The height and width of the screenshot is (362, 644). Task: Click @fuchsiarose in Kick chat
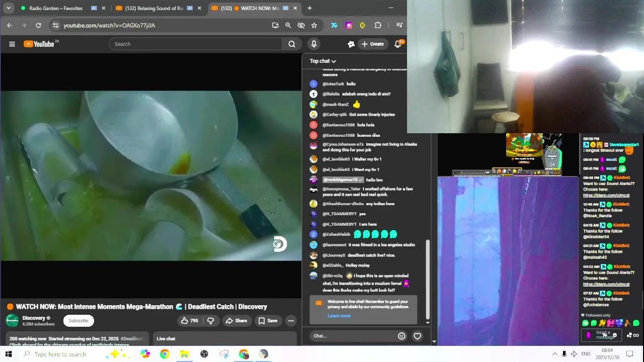596,305
